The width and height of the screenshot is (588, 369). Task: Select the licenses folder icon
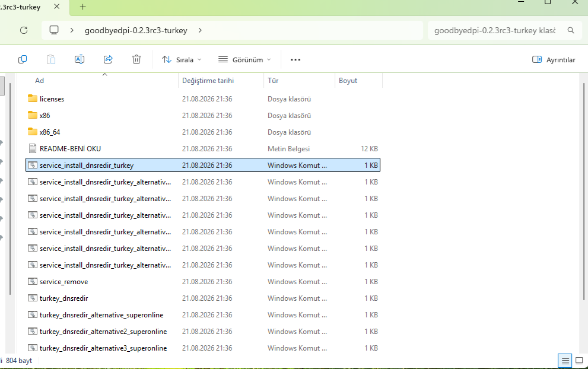click(x=33, y=98)
